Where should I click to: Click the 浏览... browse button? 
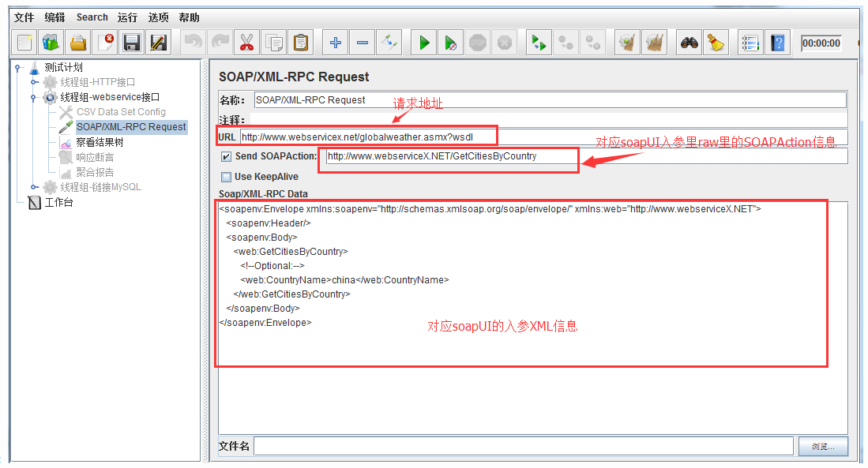tap(823, 447)
